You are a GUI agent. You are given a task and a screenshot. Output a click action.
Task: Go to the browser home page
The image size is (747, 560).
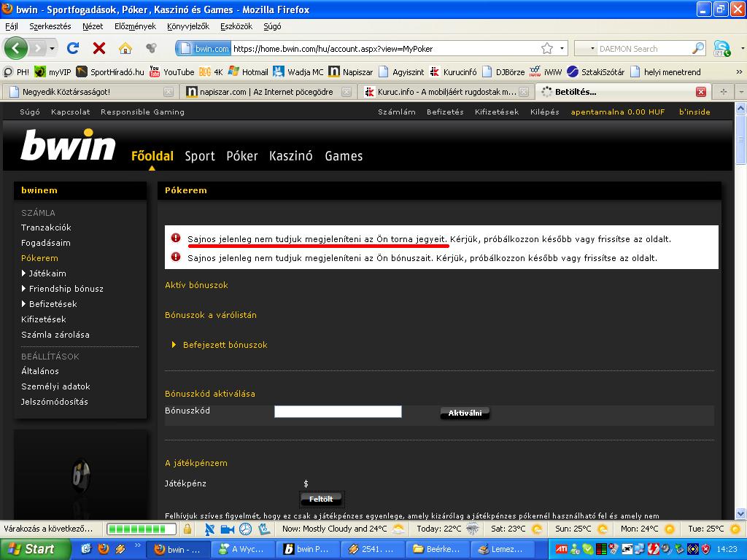[x=125, y=48]
